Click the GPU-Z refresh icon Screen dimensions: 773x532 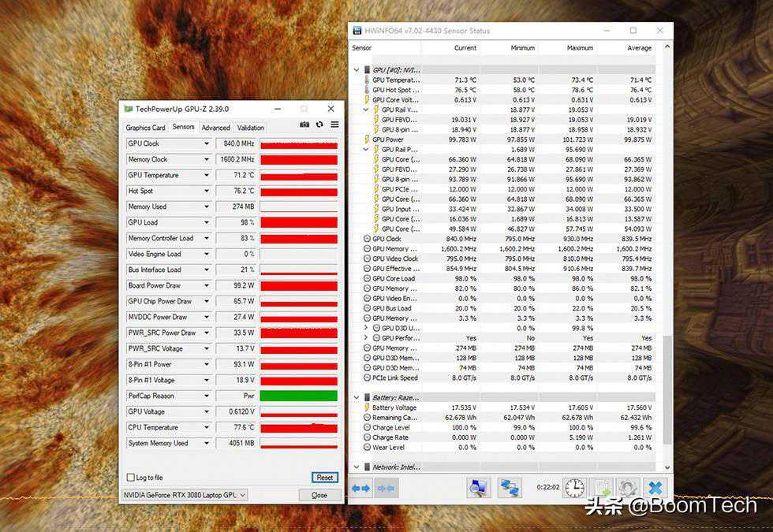coord(319,125)
